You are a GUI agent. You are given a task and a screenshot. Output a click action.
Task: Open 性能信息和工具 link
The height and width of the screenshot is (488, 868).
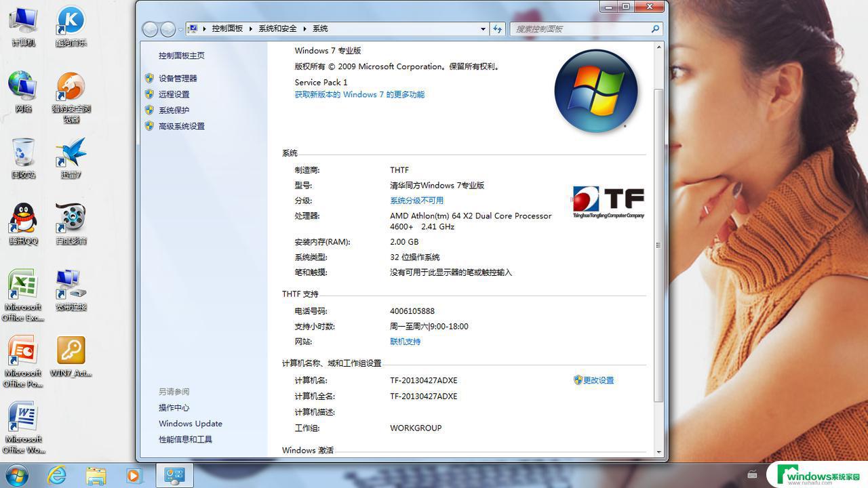tap(186, 440)
